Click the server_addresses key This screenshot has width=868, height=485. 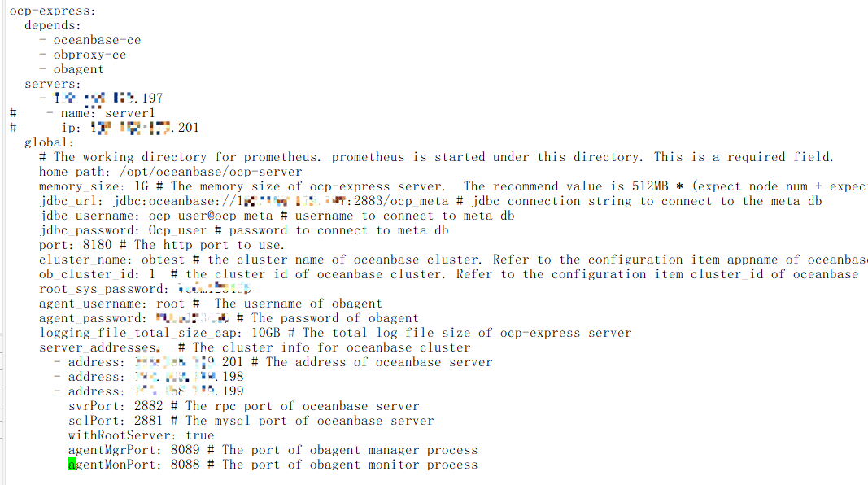click(x=99, y=347)
